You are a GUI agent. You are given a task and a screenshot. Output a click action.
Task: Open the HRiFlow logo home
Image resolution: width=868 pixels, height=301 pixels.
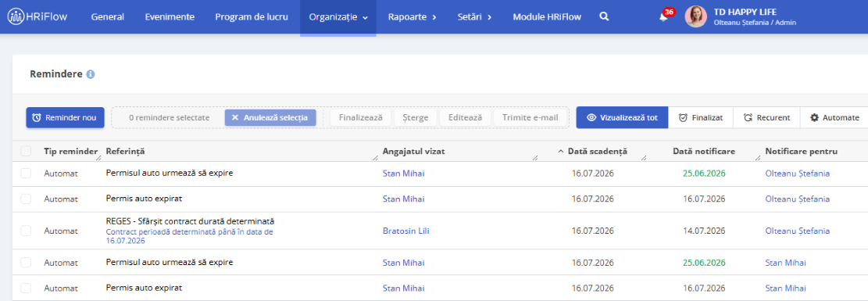pyautogui.click(x=38, y=16)
